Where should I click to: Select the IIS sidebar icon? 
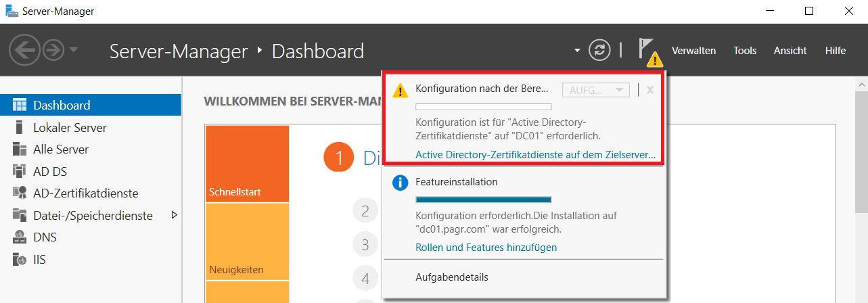click(20, 259)
